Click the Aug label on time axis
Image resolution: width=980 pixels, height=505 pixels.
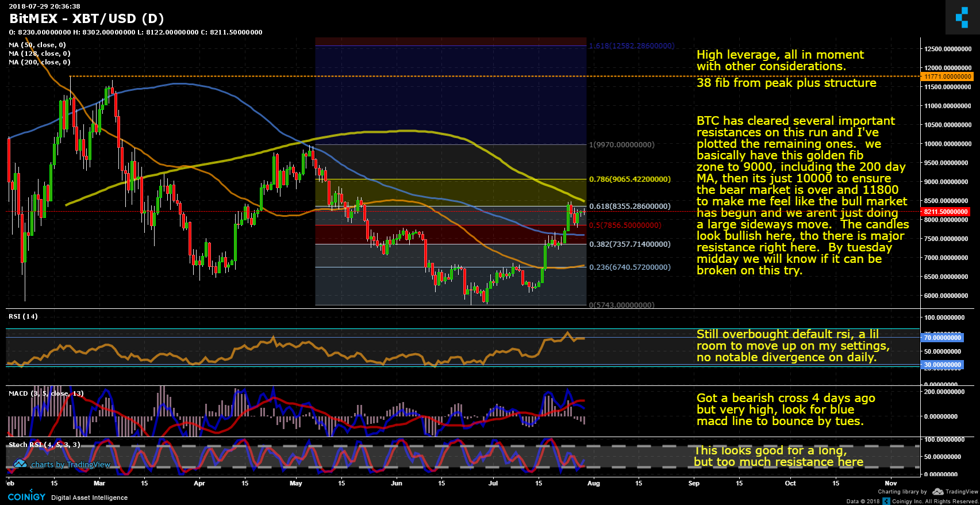point(594,483)
